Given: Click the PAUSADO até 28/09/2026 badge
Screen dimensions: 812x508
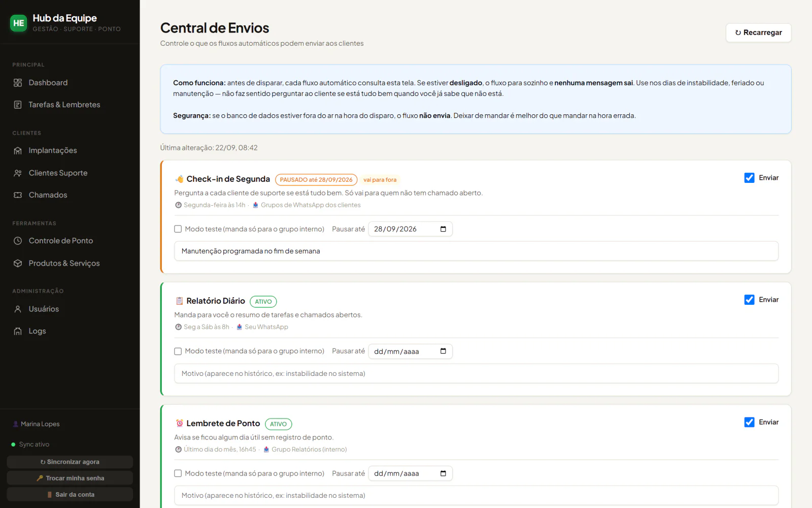Looking at the screenshot, I should [316, 180].
